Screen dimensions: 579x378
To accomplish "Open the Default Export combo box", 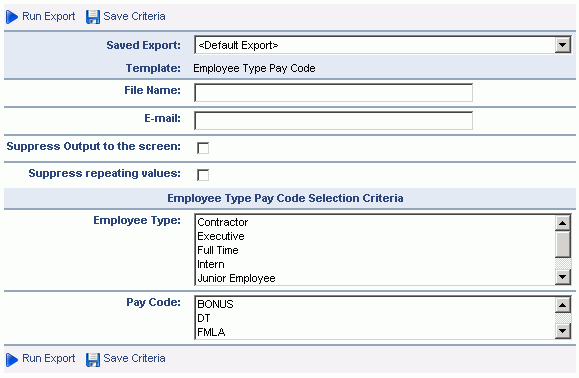I will coord(383,45).
